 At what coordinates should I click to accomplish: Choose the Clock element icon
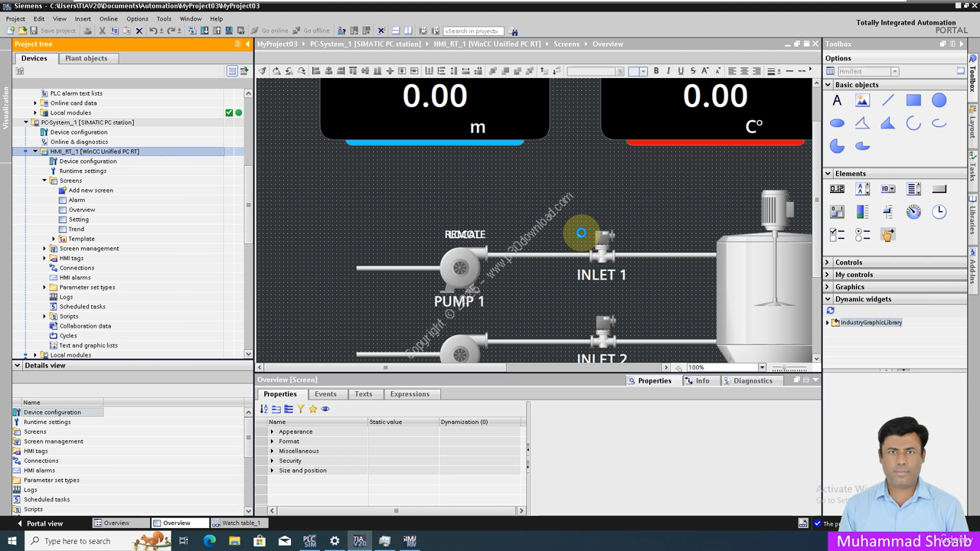click(939, 212)
